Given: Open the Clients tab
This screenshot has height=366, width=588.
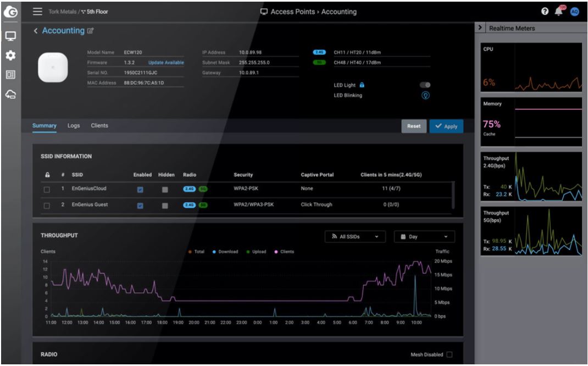Looking at the screenshot, I should coord(99,126).
